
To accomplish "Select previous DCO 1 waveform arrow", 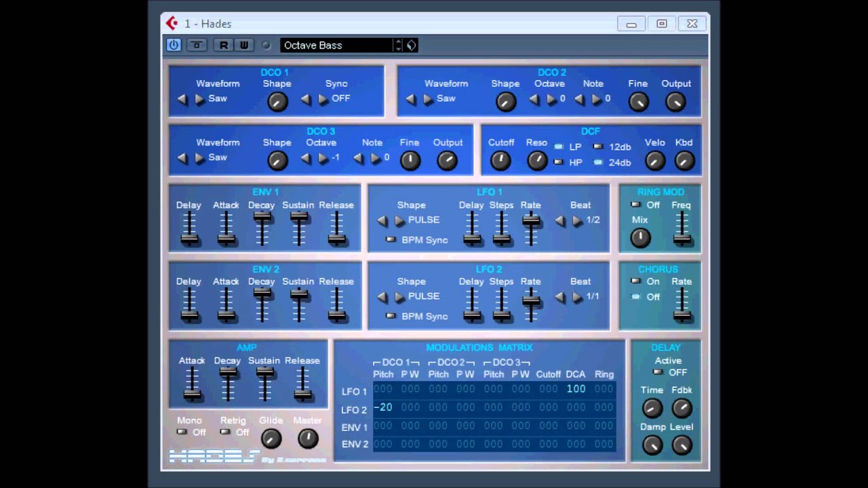I will tap(182, 99).
